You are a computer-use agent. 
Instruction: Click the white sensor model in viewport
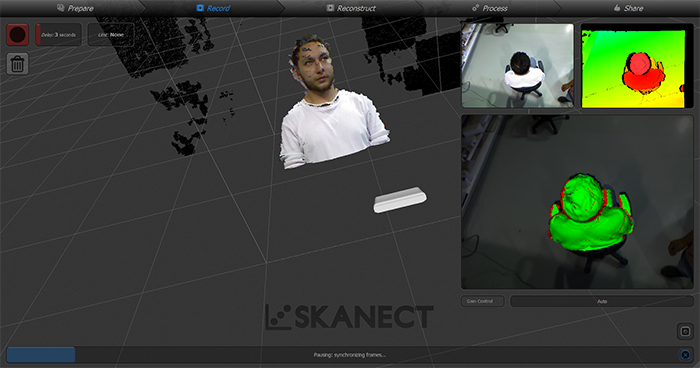click(400, 200)
